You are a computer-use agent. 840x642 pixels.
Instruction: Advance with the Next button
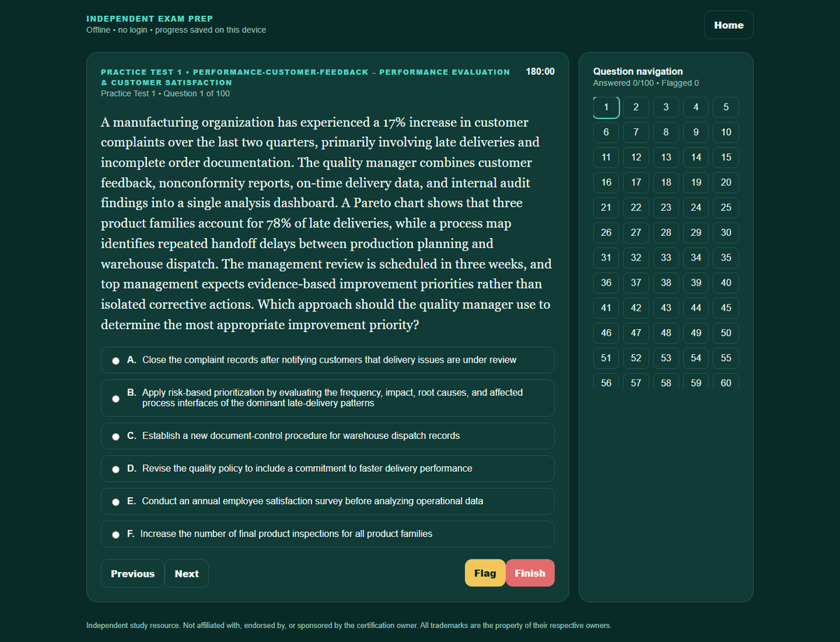(x=186, y=573)
